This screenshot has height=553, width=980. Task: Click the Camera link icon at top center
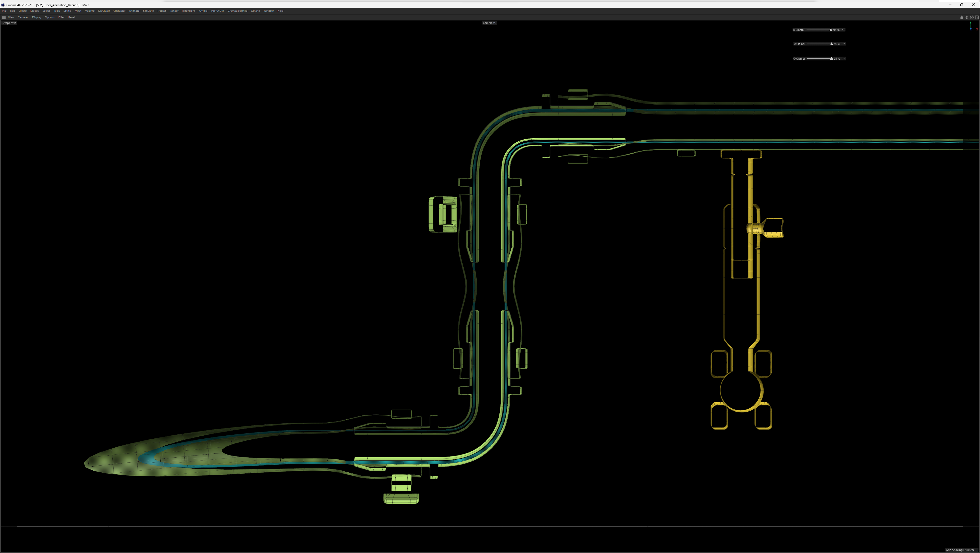click(495, 23)
